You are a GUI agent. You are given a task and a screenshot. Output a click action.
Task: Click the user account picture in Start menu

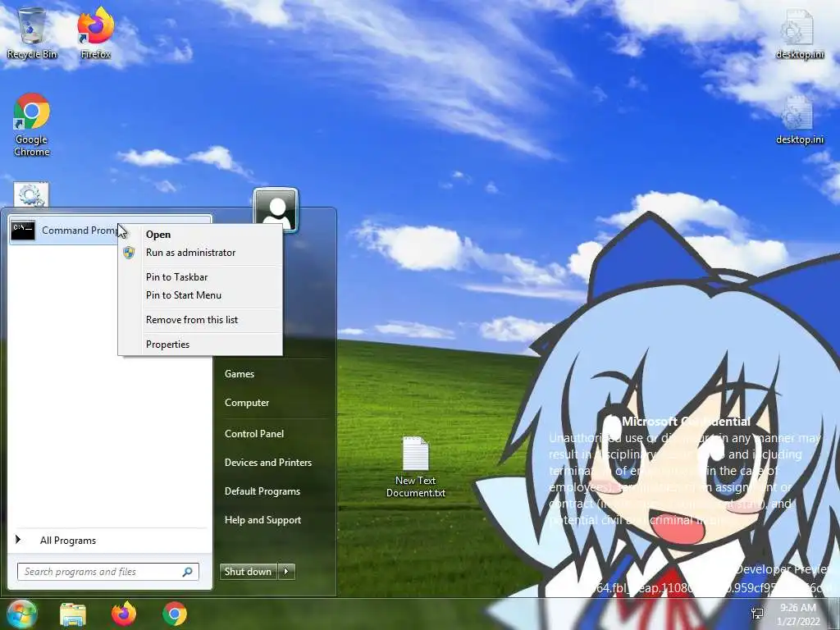pyautogui.click(x=276, y=209)
